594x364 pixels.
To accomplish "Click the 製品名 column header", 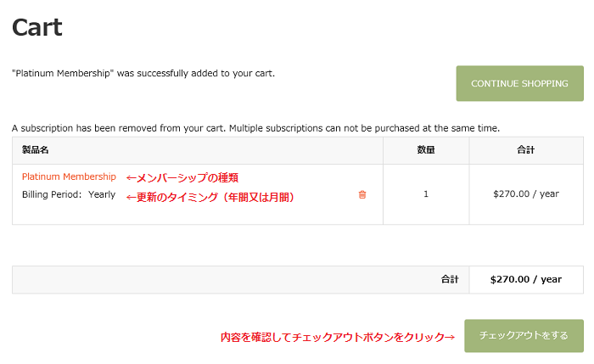I will click(36, 150).
